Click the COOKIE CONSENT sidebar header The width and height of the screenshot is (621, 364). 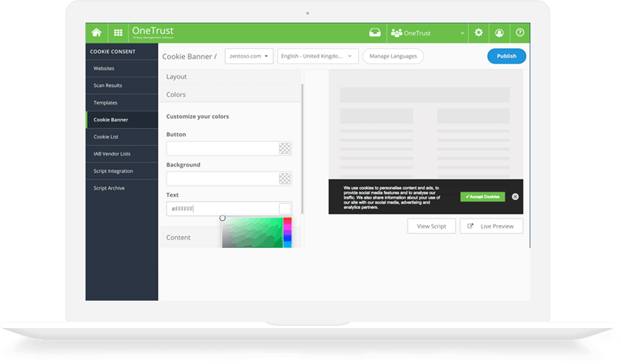coord(113,51)
